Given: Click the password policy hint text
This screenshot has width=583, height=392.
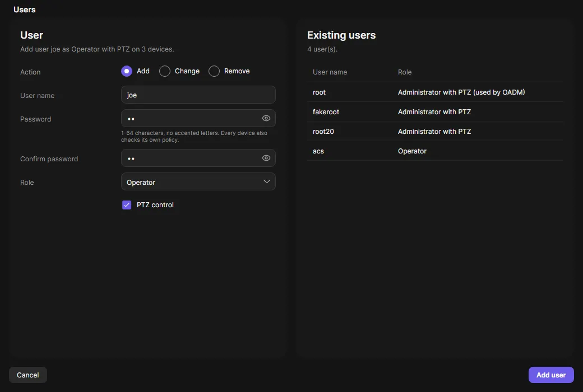Looking at the screenshot, I should point(194,137).
